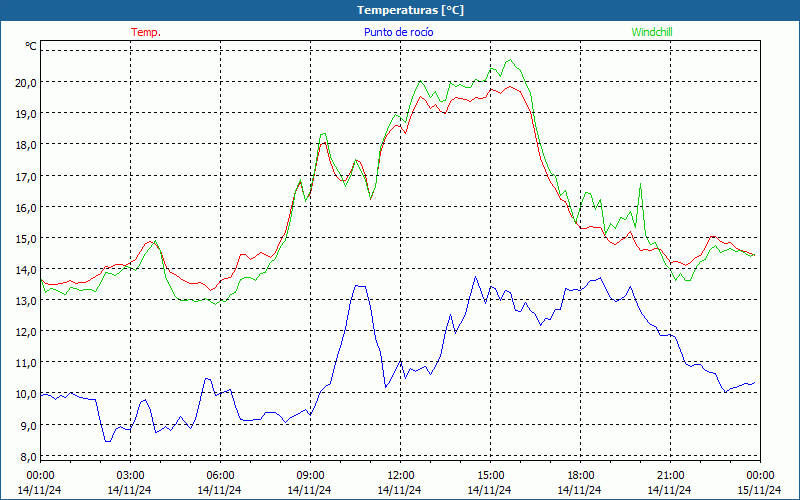Click the 10,0 y-axis value
Viewport: 800px width, 500px height.
click(26, 394)
